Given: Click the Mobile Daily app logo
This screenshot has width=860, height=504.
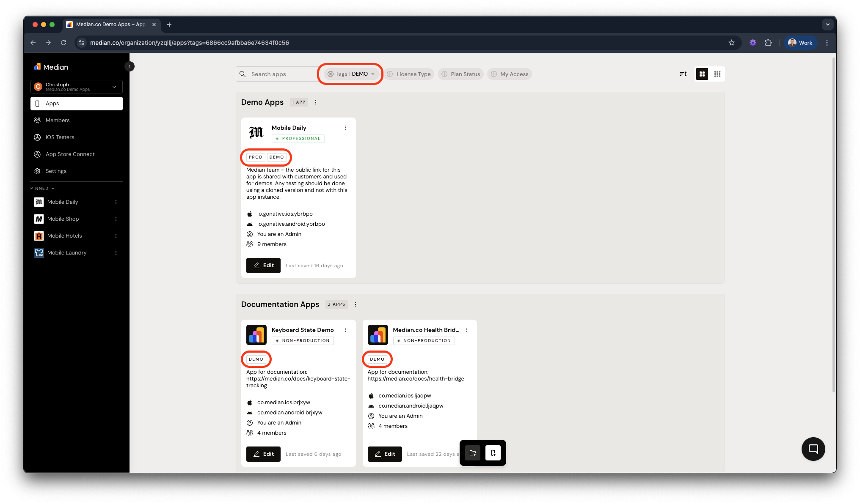Looking at the screenshot, I should [x=256, y=133].
